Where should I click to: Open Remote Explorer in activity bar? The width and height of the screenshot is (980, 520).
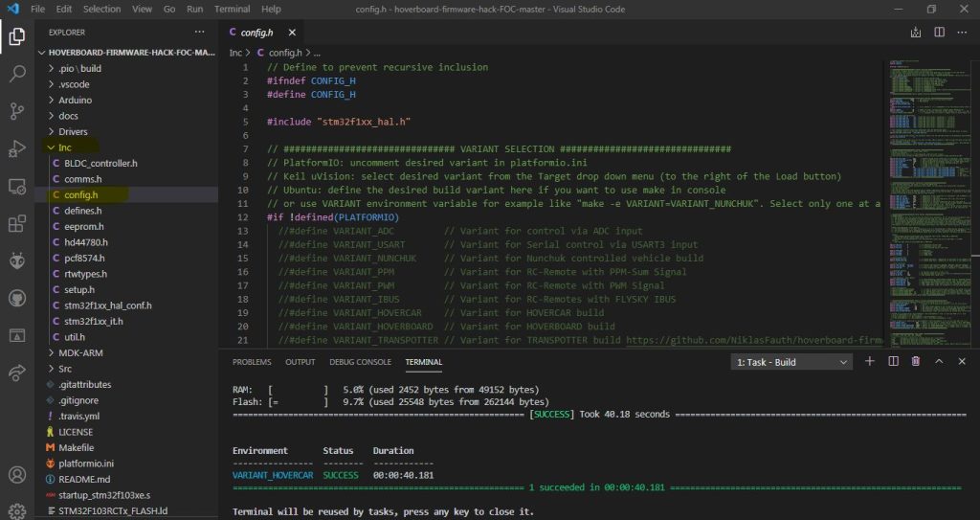tap(17, 186)
